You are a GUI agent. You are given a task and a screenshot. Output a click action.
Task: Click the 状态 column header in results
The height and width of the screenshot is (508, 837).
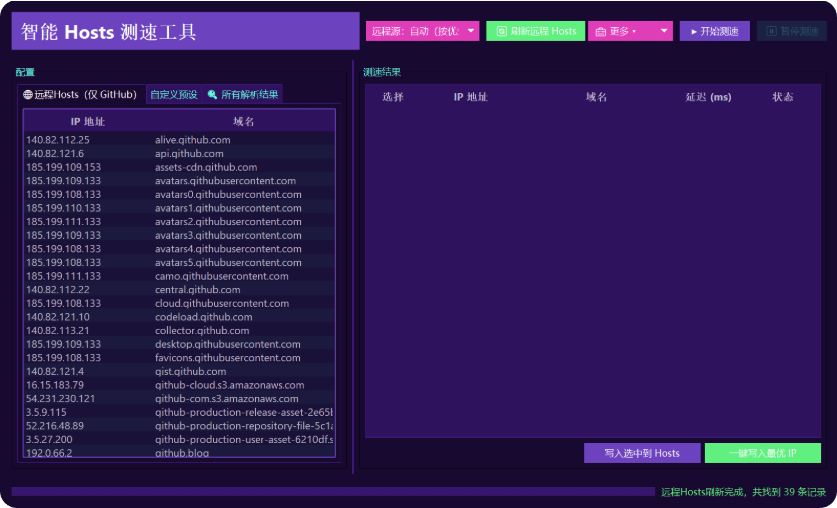pyautogui.click(x=783, y=97)
